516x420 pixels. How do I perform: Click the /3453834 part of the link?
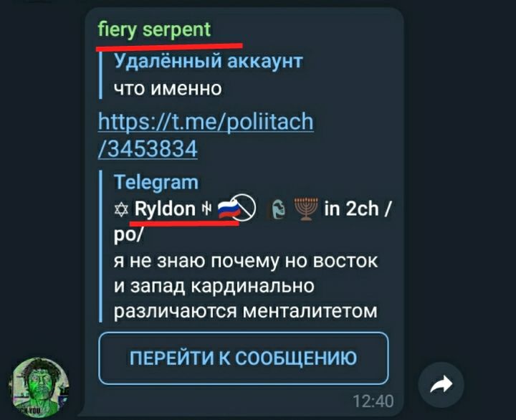click(148, 149)
